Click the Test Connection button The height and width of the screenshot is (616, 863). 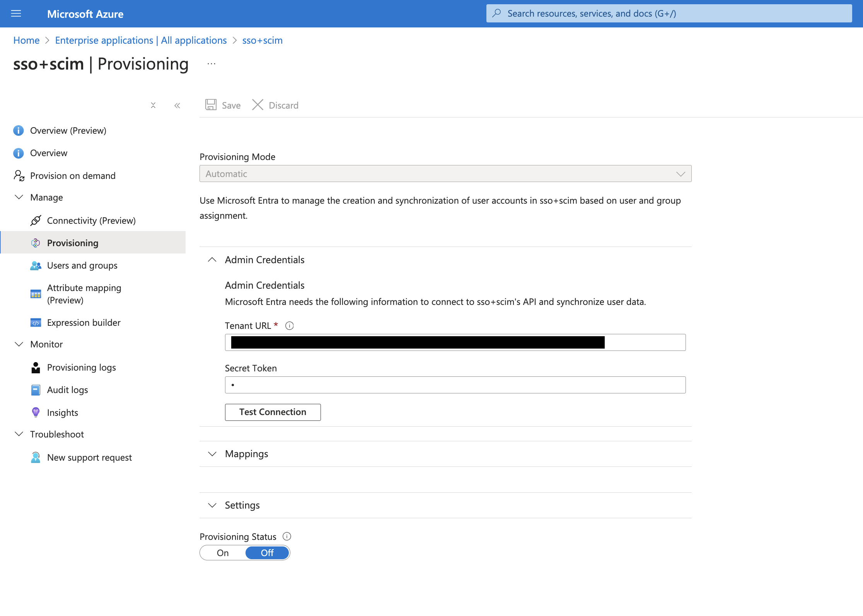273,411
